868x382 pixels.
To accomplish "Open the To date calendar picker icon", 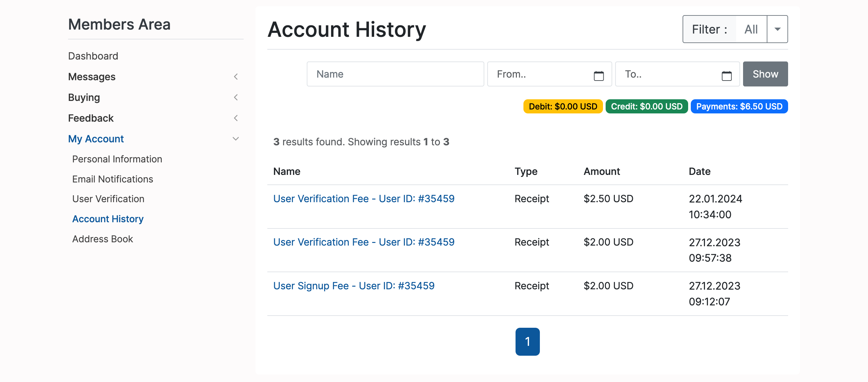I will pyautogui.click(x=726, y=76).
